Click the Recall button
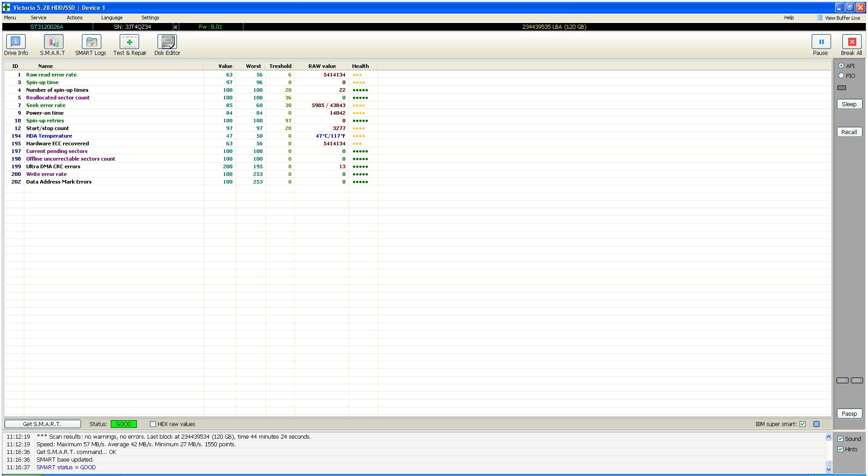The height and width of the screenshot is (476, 868). coord(849,132)
